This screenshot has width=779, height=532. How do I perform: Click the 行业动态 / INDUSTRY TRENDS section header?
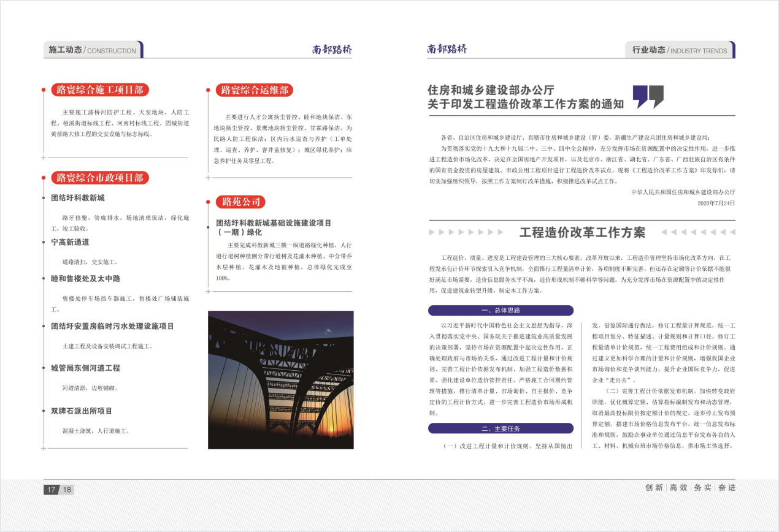coord(680,50)
